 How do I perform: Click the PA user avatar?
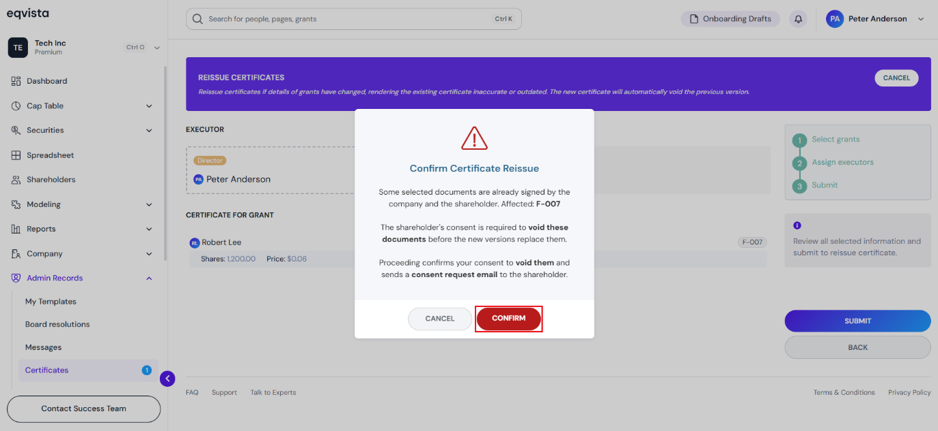point(835,19)
